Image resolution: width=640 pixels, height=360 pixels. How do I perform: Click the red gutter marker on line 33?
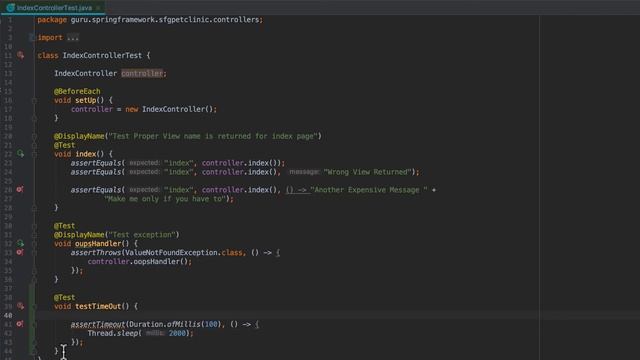[20, 253]
